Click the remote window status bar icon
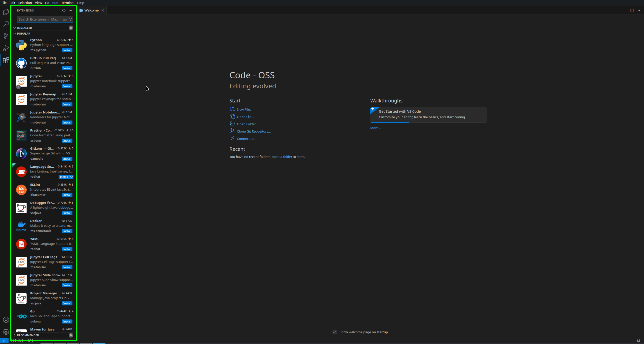 point(4,340)
